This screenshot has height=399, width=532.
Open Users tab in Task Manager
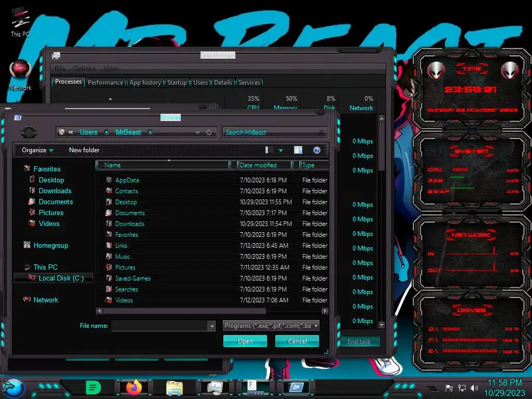click(201, 83)
